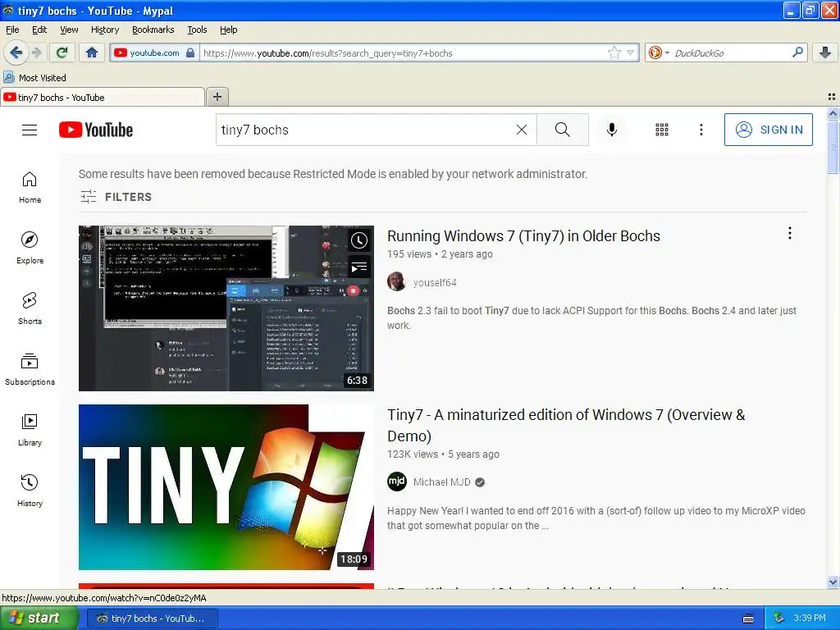This screenshot has width=840, height=630.
Task: Open the Bookmarks menu
Action: 153,30
